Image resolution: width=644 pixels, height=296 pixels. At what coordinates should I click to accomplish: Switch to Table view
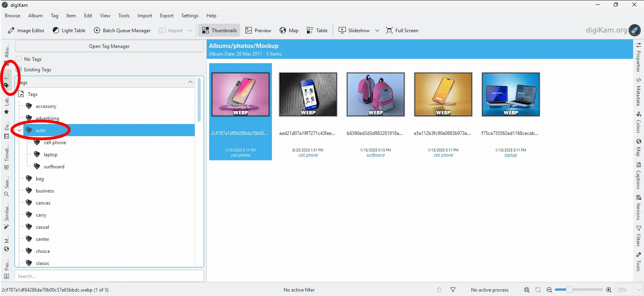tap(317, 31)
